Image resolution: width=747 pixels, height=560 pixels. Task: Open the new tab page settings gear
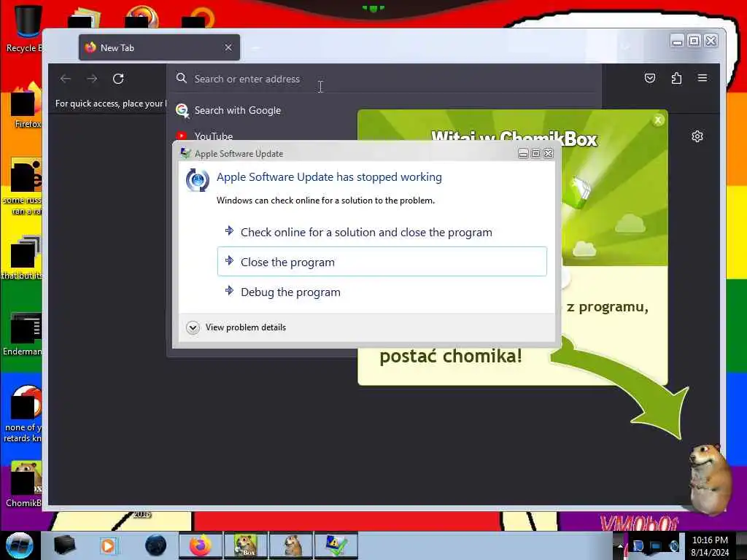[697, 136]
